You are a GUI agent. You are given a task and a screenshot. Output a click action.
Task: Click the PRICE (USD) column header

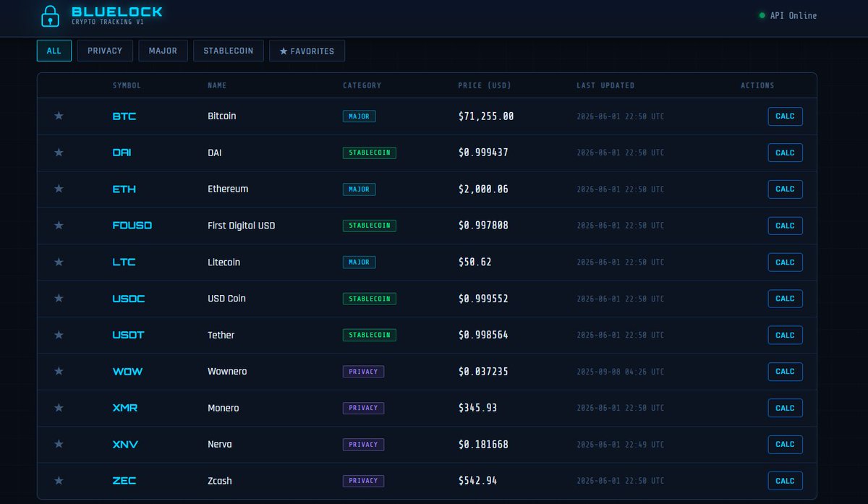485,85
